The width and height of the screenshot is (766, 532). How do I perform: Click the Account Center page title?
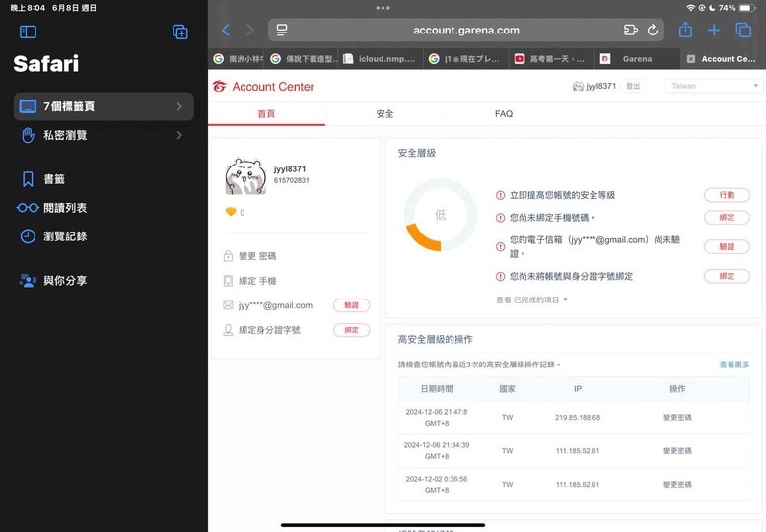click(x=273, y=87)
